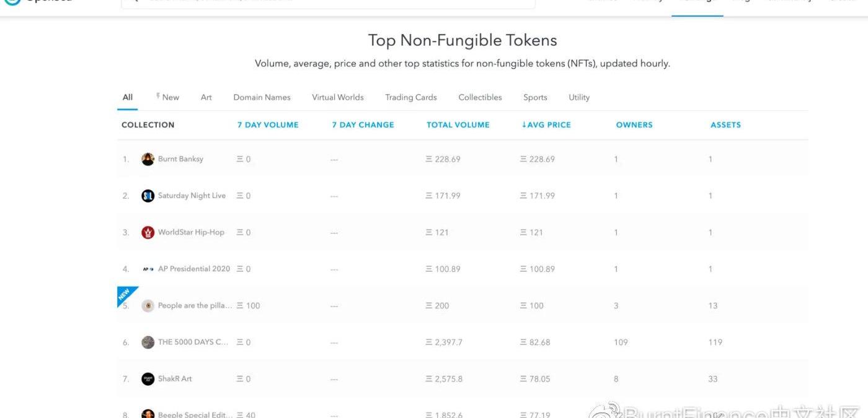Screen dimensions: 868x418
Task: Click the Burnt Banksy collection avatar
Action: click(x=148, y=159)
